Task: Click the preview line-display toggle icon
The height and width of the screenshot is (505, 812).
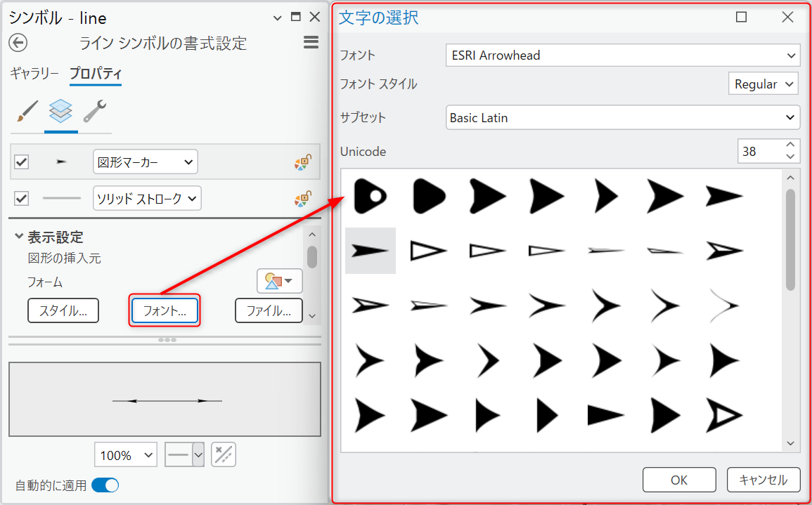Action: pos(223,455)
